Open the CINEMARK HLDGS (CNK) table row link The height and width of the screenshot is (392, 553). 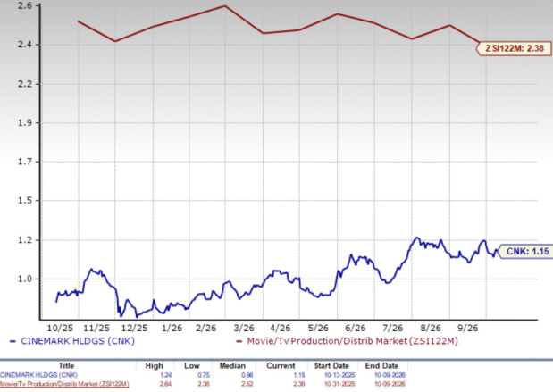coord(38,375)
